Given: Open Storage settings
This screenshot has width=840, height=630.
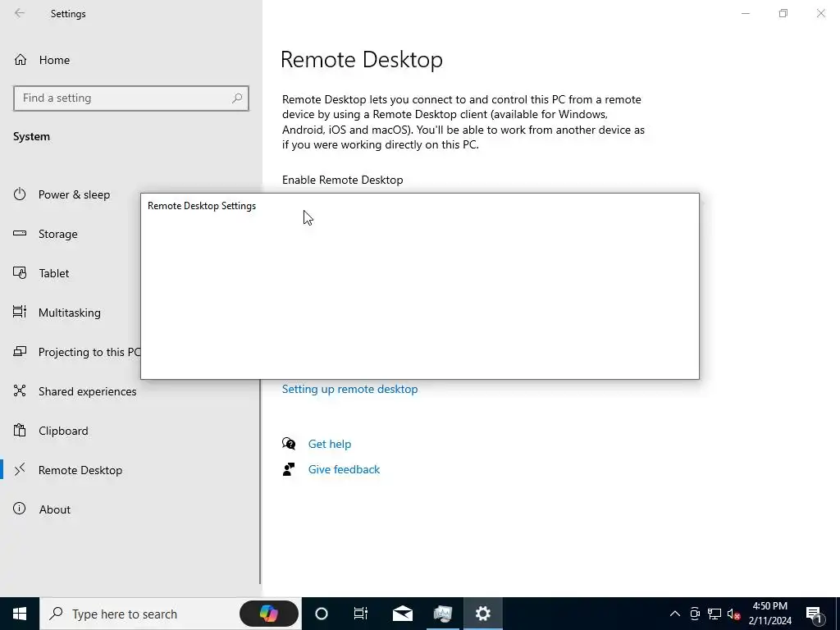Looking at the screenshot, I should (x=58, y=234).
